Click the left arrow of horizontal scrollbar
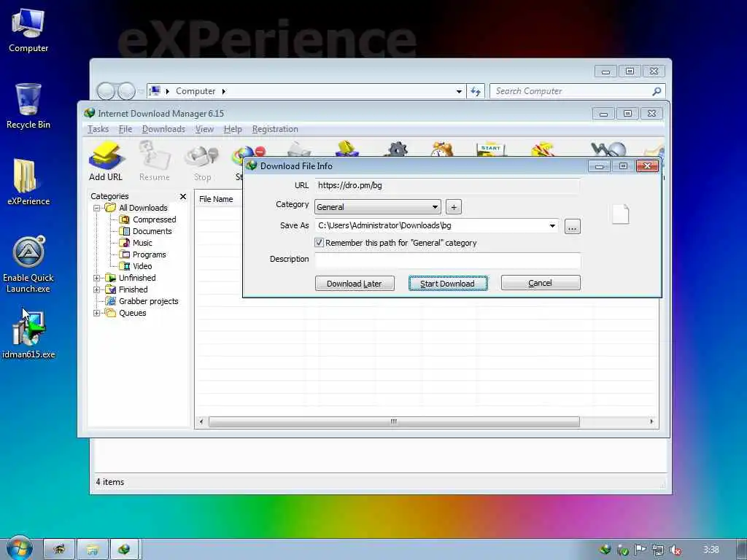This screenshot has width=747, height=560. (201, 421)
